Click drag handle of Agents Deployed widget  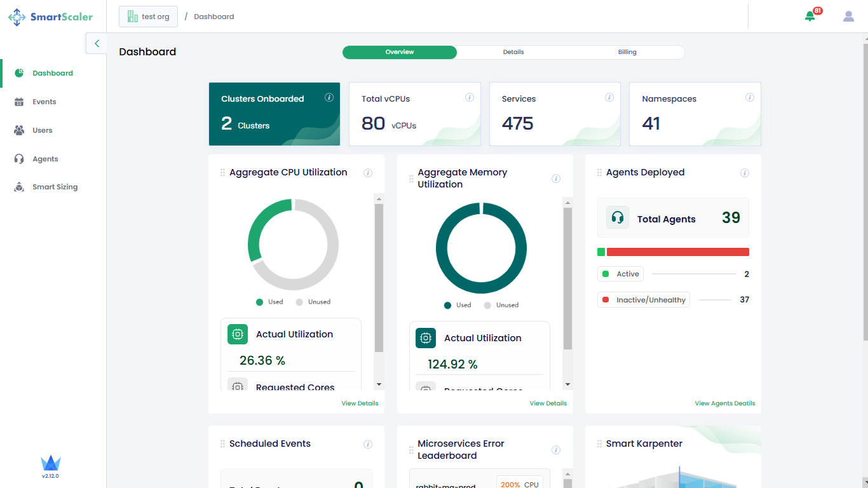coord(599,173)
